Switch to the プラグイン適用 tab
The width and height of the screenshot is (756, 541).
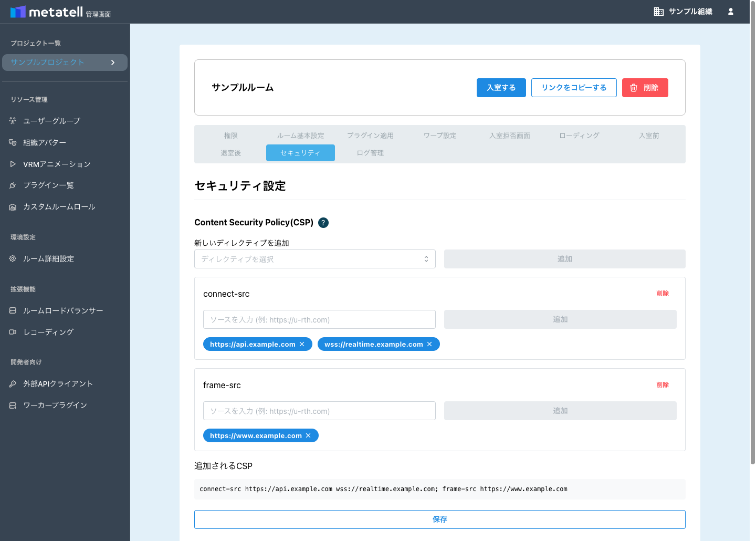pyautogui.click(x=370, y=136)
